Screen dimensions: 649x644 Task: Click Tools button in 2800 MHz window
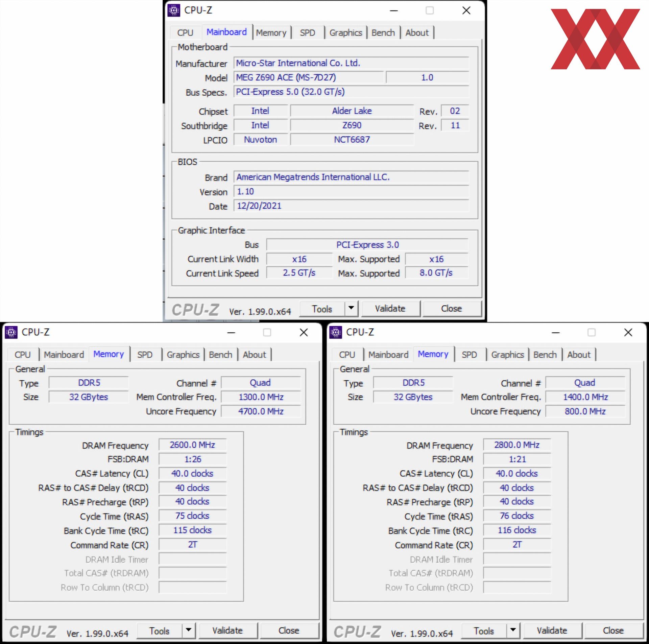pyautogui.click(x=484, y=630)
